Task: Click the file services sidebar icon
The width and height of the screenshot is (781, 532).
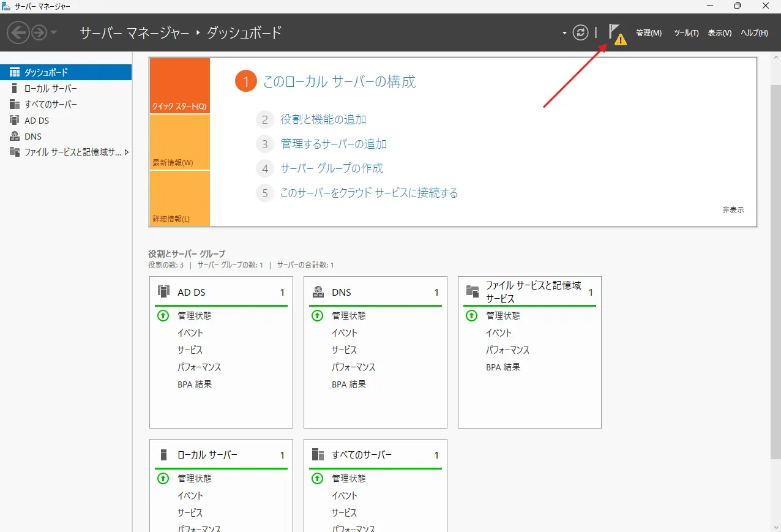Action: click(x=15, y=152)
